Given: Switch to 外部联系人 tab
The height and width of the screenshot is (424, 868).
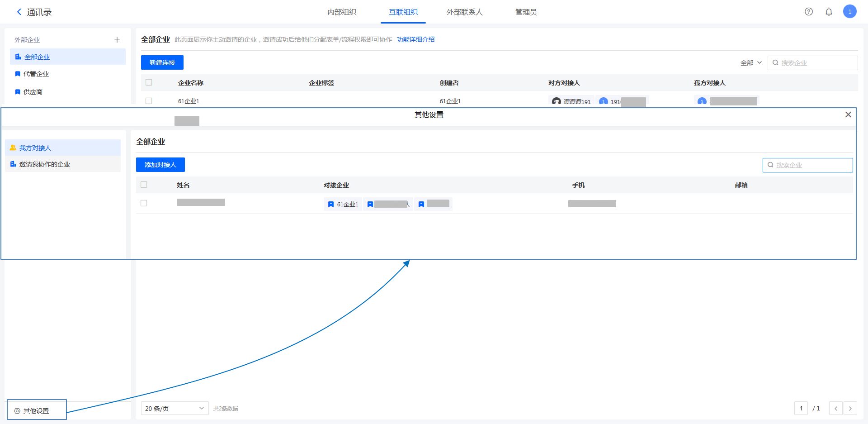Looking at the screenshot, I should click(x=464, y=12).
